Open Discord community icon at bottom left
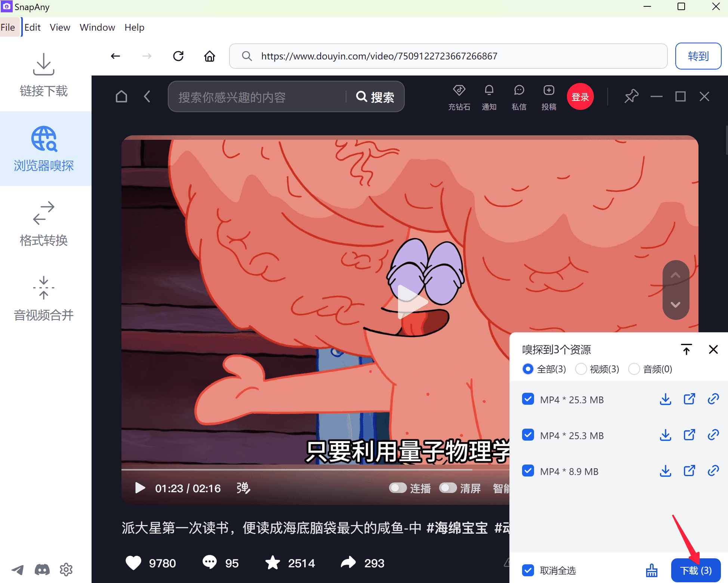 pos(42,570)
